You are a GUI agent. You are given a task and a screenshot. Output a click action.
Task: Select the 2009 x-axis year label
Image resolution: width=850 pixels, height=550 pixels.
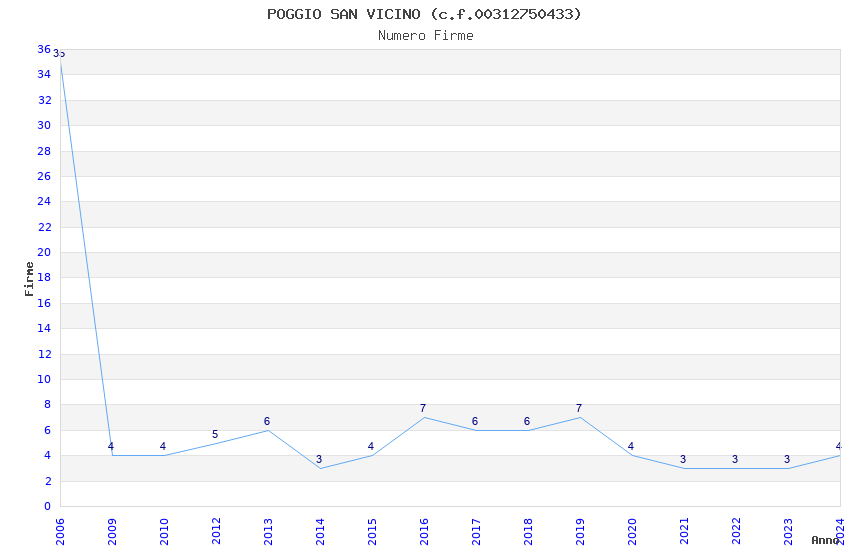pos(112,532)
